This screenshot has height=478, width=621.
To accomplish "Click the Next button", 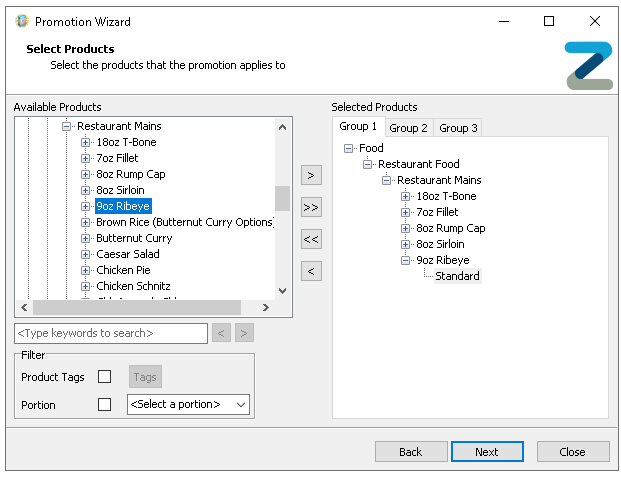I will click(487, 452).
